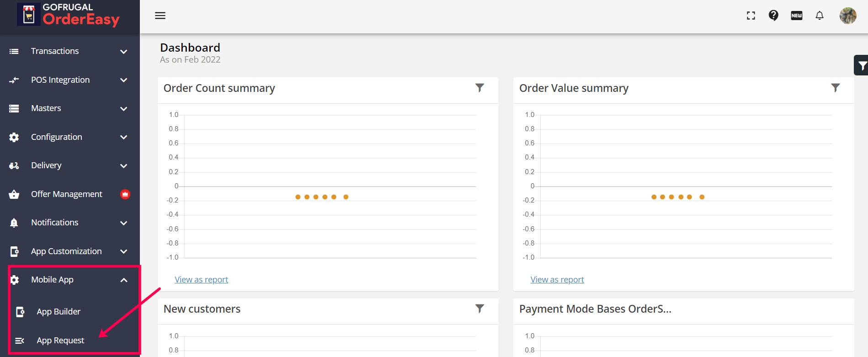
Task: Select App Request submenu item
Action: coord(60,341)
